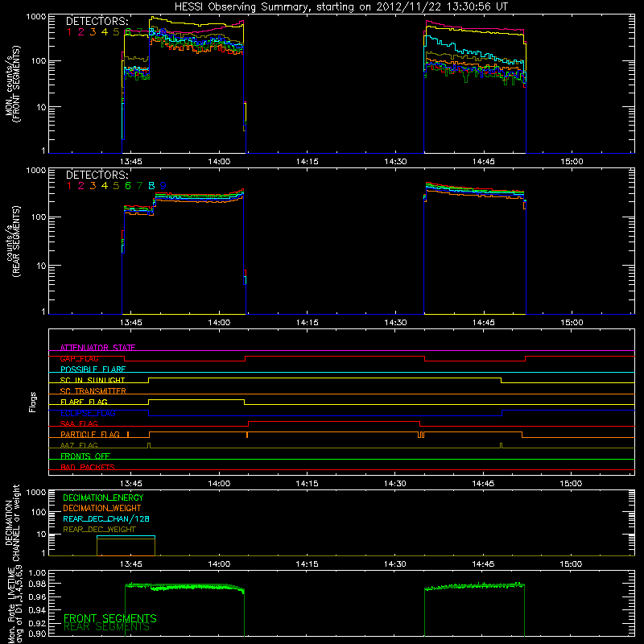This screenshot has width=644, height=644.
Task: Click the FRONT SEGMENTS livetime legend entry
Action: click(110, 618)
